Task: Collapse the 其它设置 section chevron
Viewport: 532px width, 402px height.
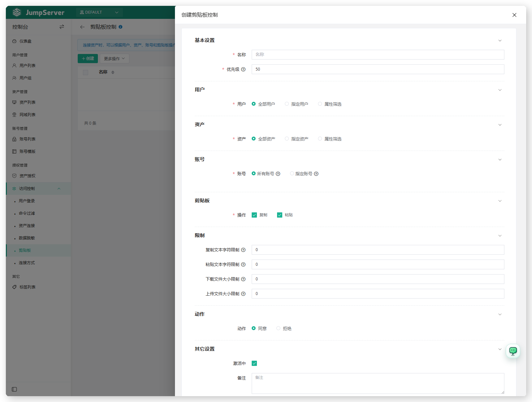Action: point(500,349)
